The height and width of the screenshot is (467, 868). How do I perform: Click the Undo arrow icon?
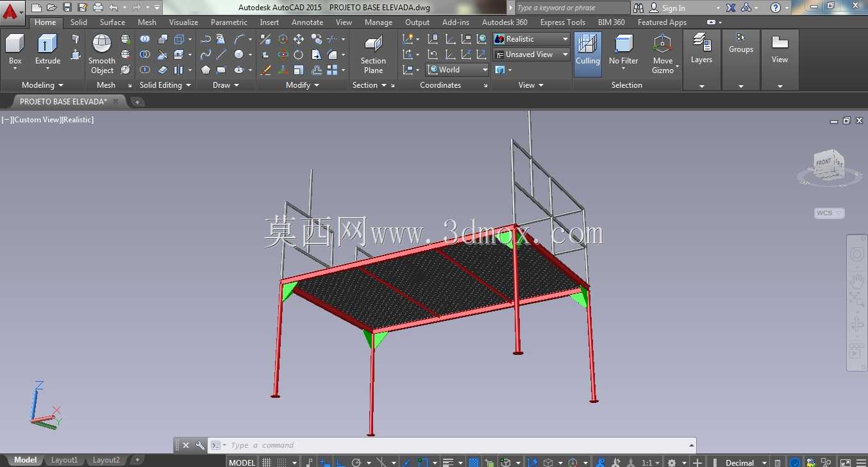click(x=113, y=8)
